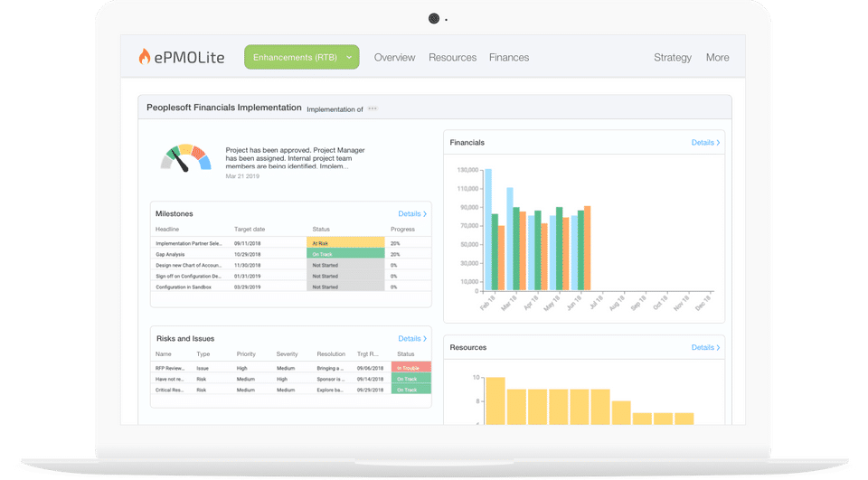Select the 'Have not re..' risk row
The image size is (868, 480).
(x=290, y=380)
